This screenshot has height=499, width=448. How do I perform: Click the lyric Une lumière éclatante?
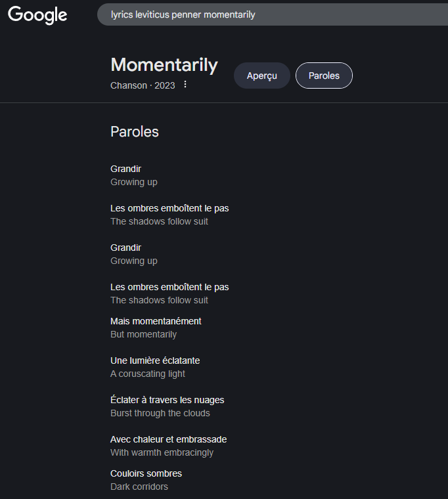[155, 360]
